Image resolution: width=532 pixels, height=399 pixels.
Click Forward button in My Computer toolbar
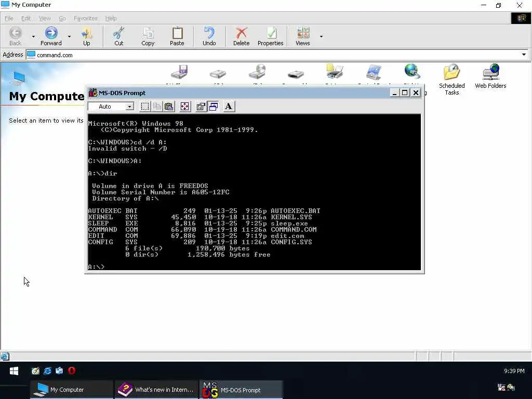[51, 36]
